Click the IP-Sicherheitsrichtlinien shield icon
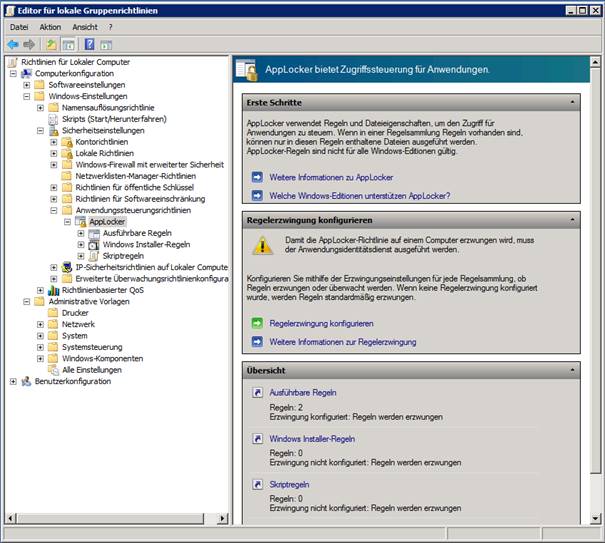This screenshot has width=605, height=543. [x=67, y=267]
